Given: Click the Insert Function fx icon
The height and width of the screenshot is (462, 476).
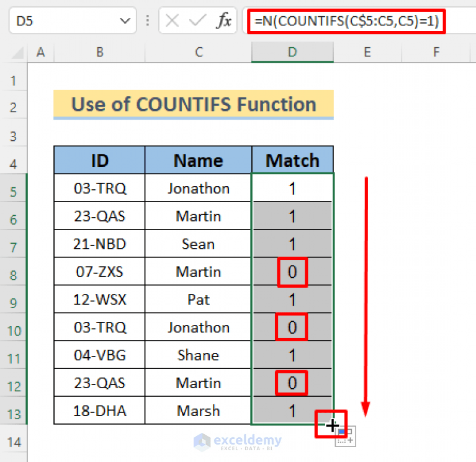Looking at the screenshot, I should point(224,20).
